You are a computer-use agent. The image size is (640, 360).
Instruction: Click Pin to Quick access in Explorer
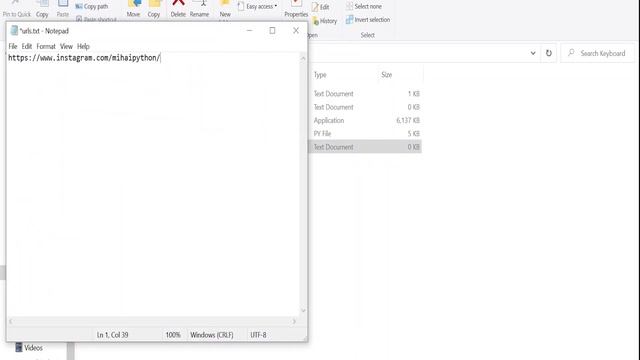point(17,9)
